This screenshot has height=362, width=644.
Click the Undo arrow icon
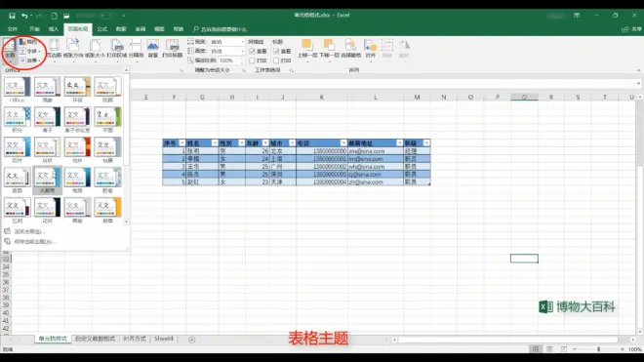coord(24,16)
